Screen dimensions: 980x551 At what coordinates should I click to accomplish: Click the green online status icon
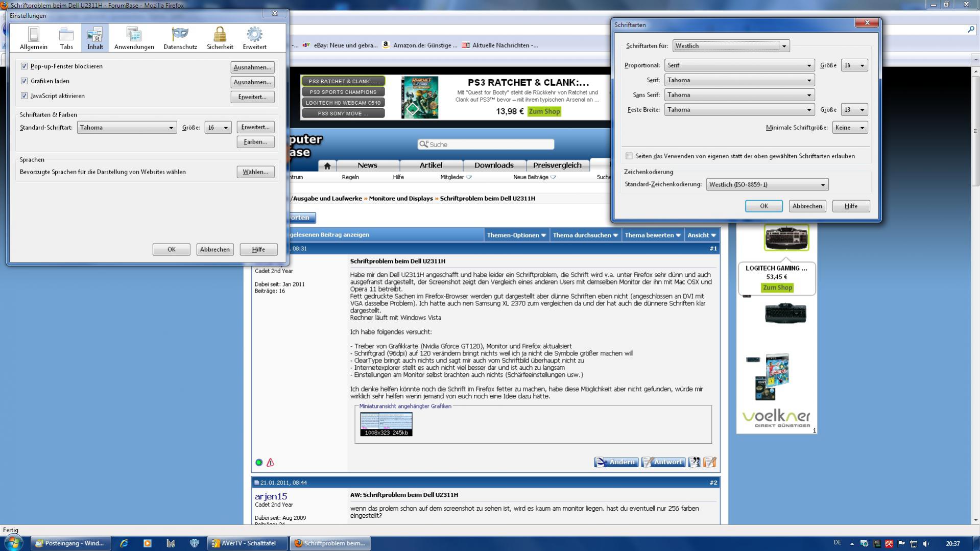point(259,462)
